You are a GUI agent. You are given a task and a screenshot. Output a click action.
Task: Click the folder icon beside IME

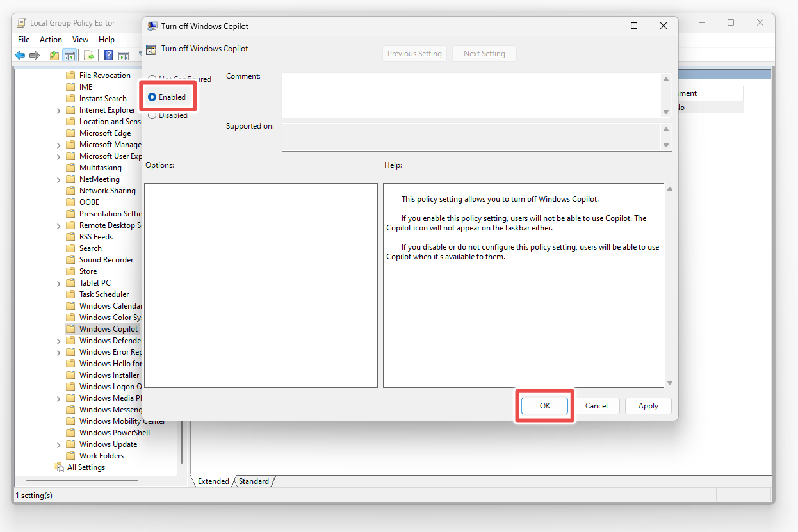click(x=70, y=87)
